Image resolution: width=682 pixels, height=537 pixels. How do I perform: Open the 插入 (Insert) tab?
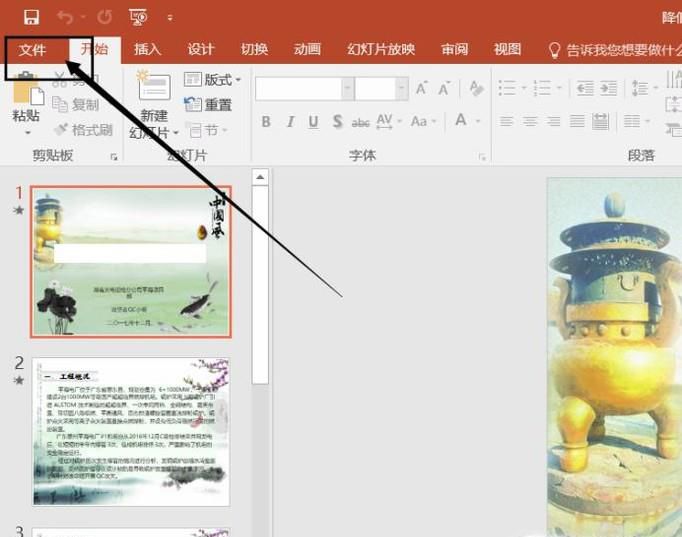[x=147, y=49]
